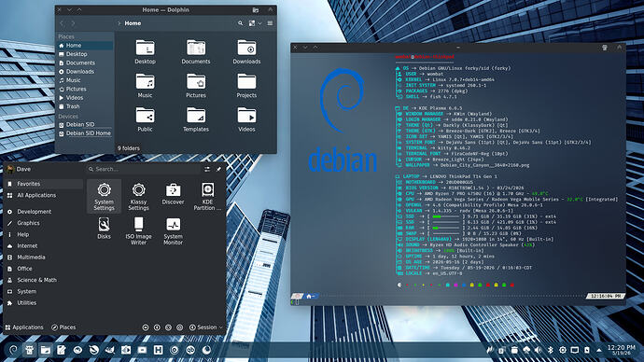Open the Projects folder in Dolphin
The height and width of the screenshot is (362, 644).
tap(246, 86)
